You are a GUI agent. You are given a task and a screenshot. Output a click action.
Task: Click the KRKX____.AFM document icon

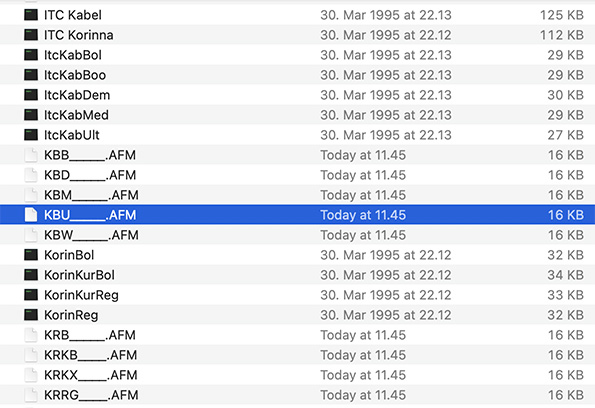(x=31, y=375)
